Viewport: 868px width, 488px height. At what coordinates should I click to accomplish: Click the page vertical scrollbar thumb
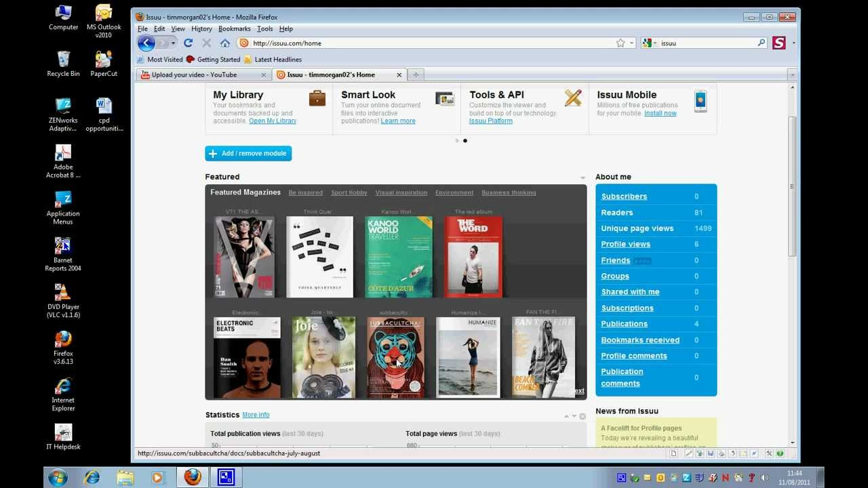tap(792, 186)
